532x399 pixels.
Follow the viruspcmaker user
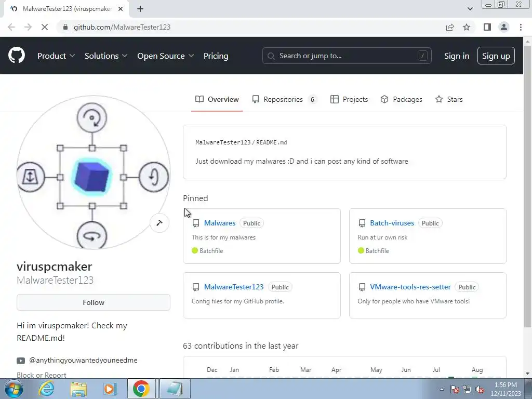(94, 302)
